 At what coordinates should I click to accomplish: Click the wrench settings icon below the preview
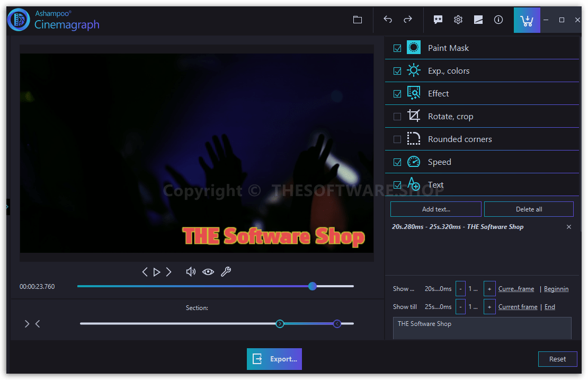click(x=226, y=271)
